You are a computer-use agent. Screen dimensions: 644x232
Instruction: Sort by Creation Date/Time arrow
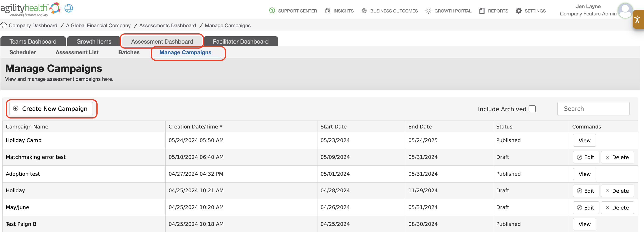pyautogui.click(x=221, y=126)
